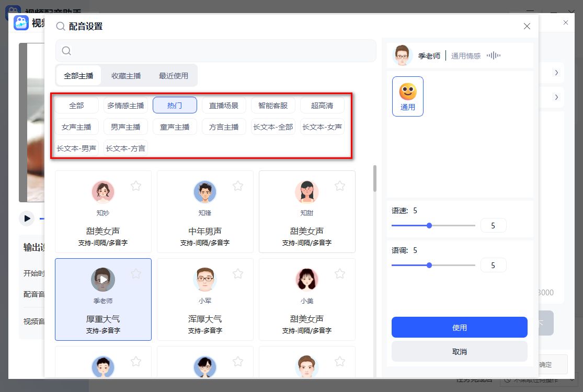Favorite the 知锋 voice with its star
583x392 pixels.
coord(237,186)
